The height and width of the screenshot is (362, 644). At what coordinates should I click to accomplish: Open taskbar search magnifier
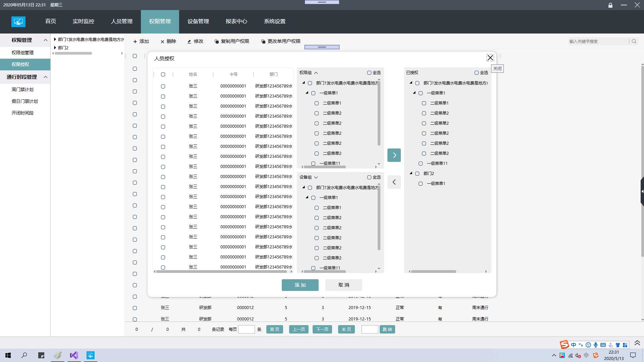pyautogui.click(x=24, y=355)
